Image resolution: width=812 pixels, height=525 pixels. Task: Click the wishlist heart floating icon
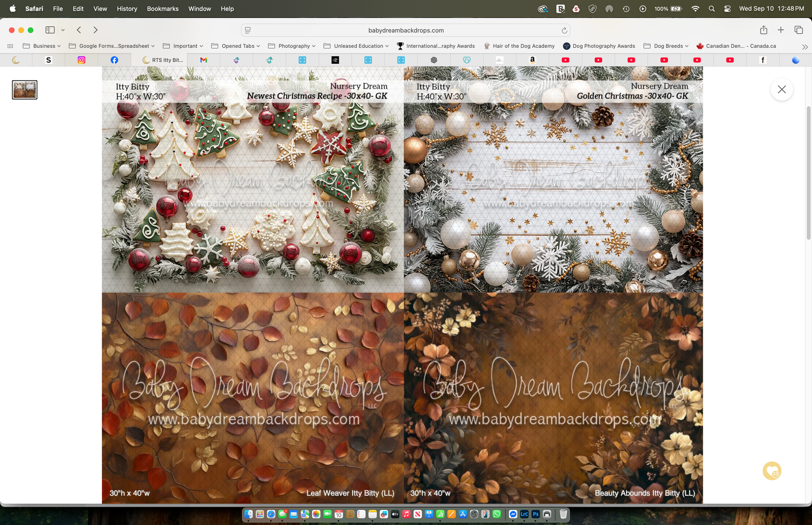(772, 471)
